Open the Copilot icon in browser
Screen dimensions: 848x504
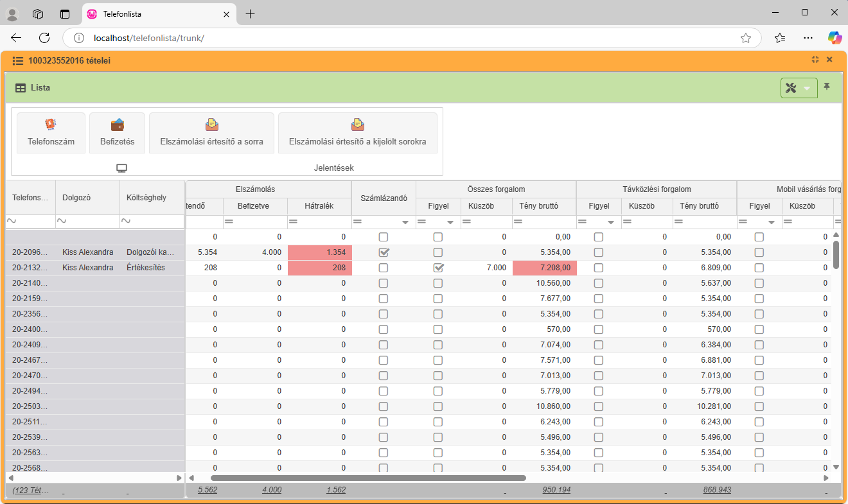(835, 38)
